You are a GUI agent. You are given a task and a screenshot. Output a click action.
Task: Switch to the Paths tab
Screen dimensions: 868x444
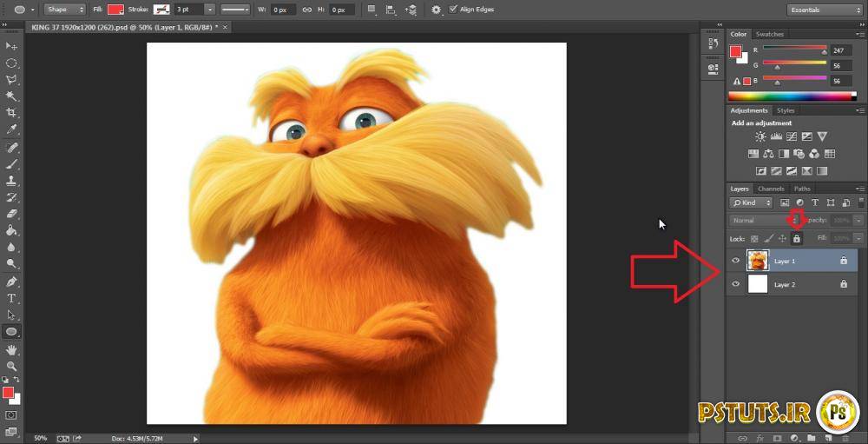802,189
